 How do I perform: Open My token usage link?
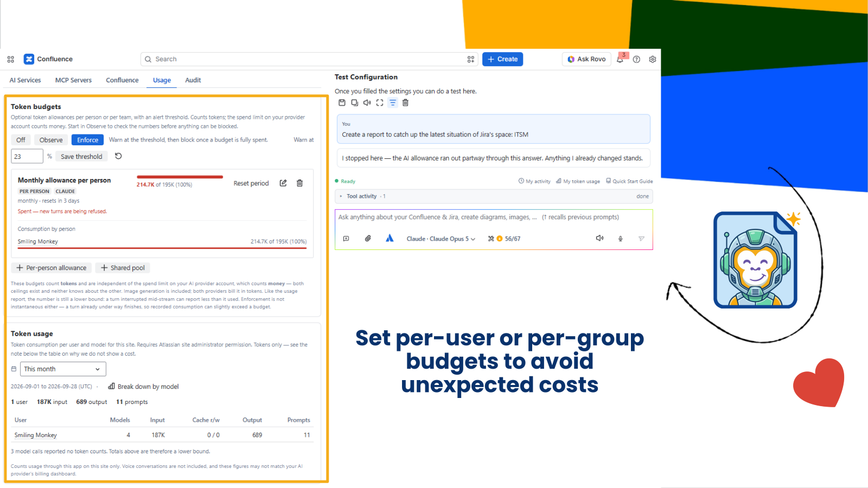(578, 182)
